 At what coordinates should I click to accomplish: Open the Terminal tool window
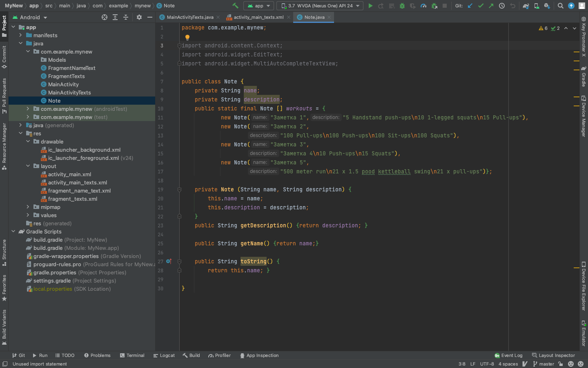[x=132, y=355]
